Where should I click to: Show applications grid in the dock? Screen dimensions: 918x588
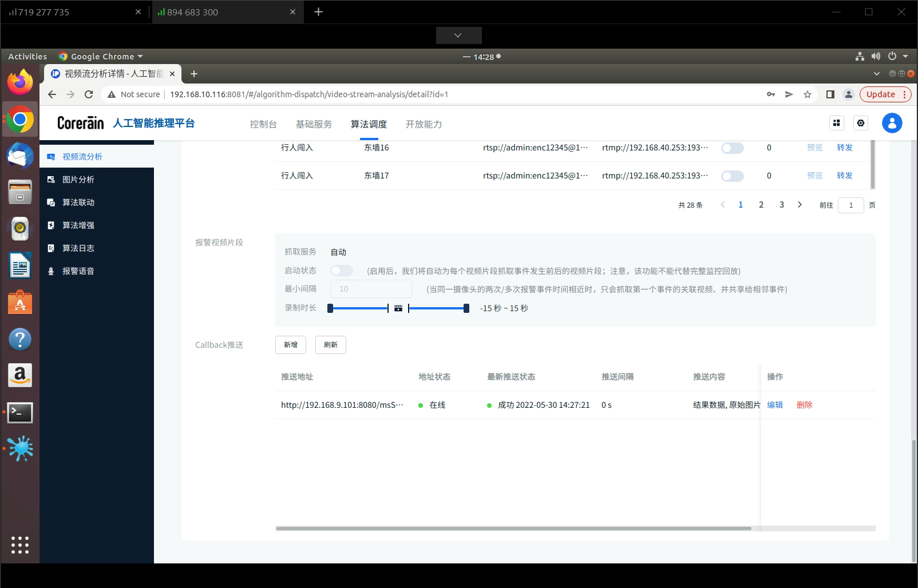pos(20,545)
